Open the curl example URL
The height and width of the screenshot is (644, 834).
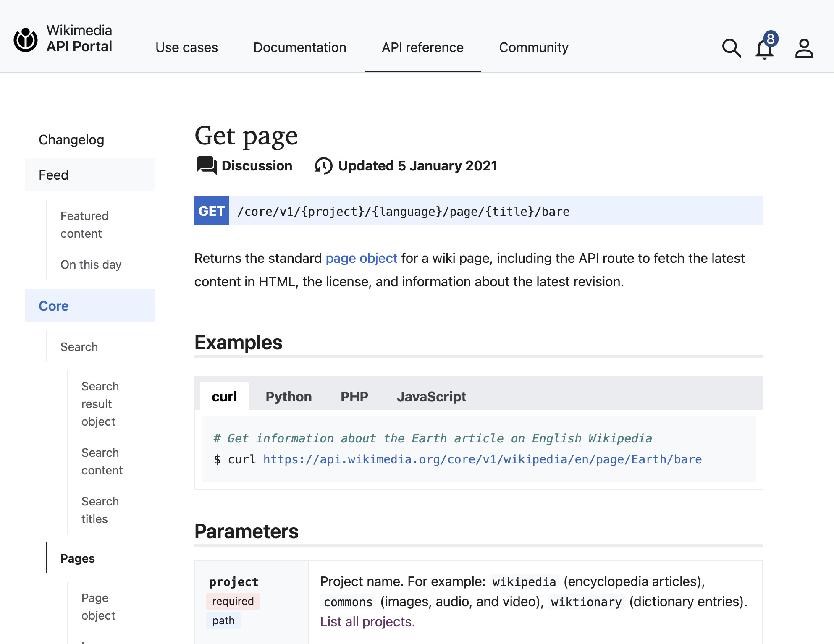(482, 459)
